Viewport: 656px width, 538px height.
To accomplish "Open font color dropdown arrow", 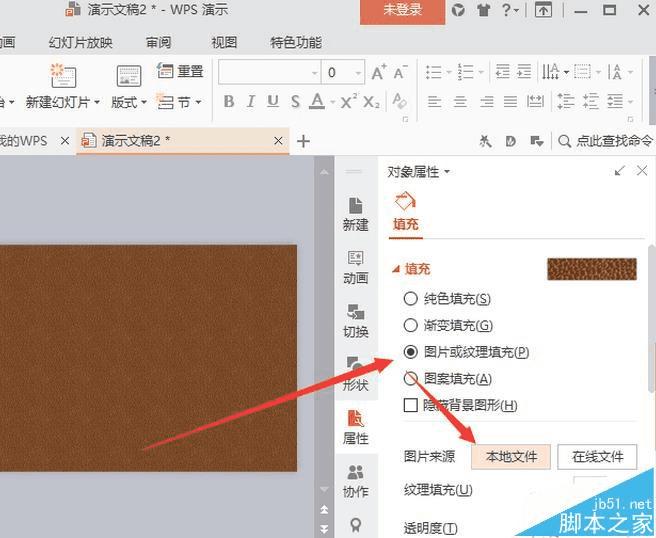I will pyautogui.click(x=332, y=102).
